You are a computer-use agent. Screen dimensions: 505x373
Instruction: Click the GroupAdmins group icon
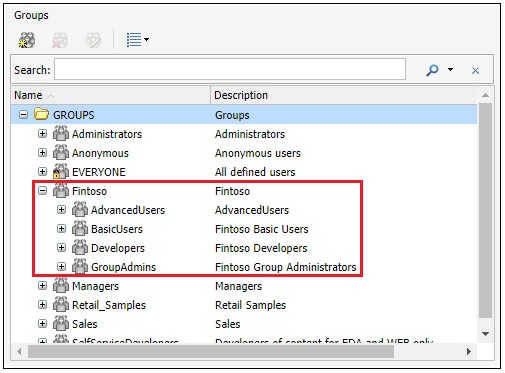(80, 266)
